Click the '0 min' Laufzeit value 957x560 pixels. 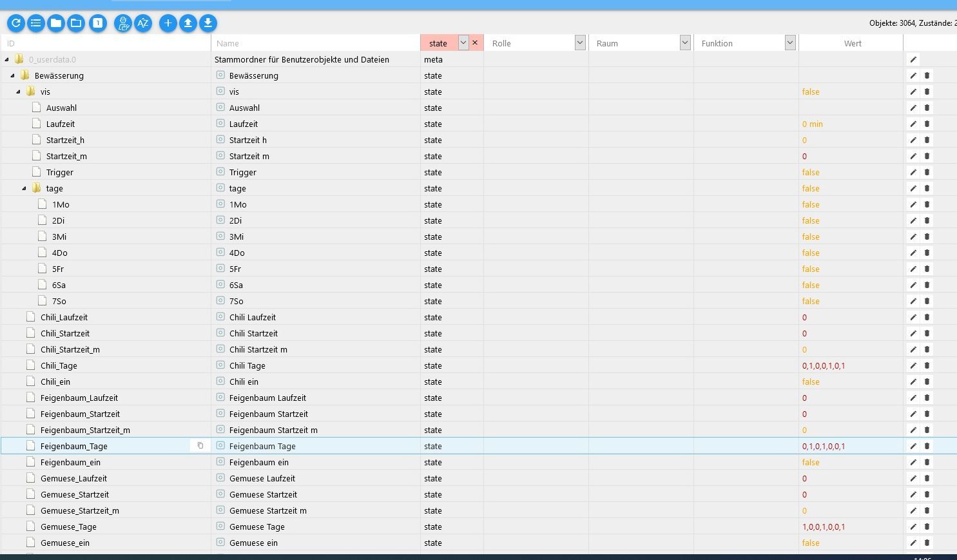[813, 124]
